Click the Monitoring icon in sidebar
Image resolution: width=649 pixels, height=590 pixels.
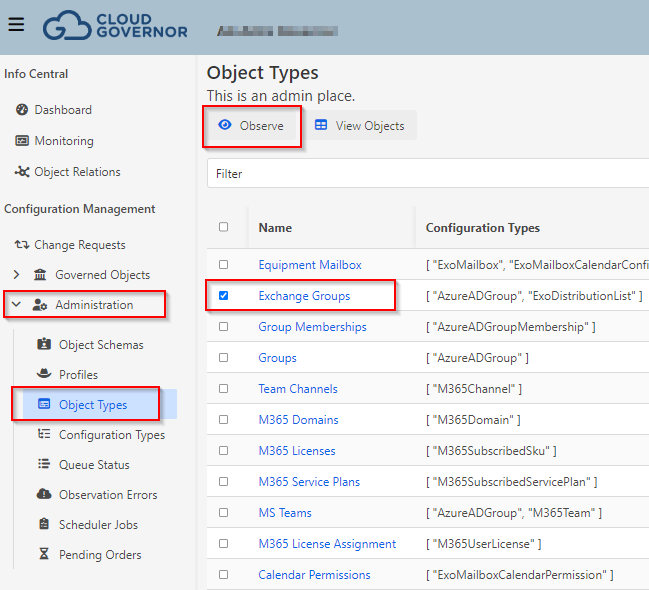point(22,141)
